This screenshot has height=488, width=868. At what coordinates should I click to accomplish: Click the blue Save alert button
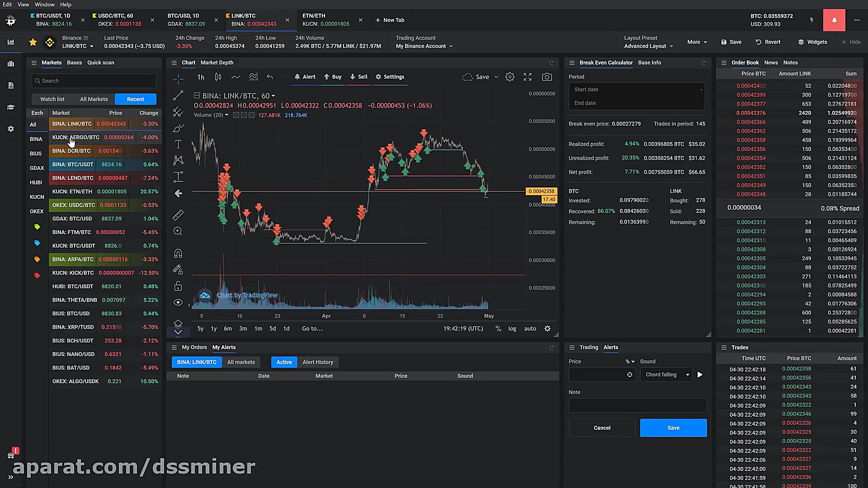tap(674, 428)
